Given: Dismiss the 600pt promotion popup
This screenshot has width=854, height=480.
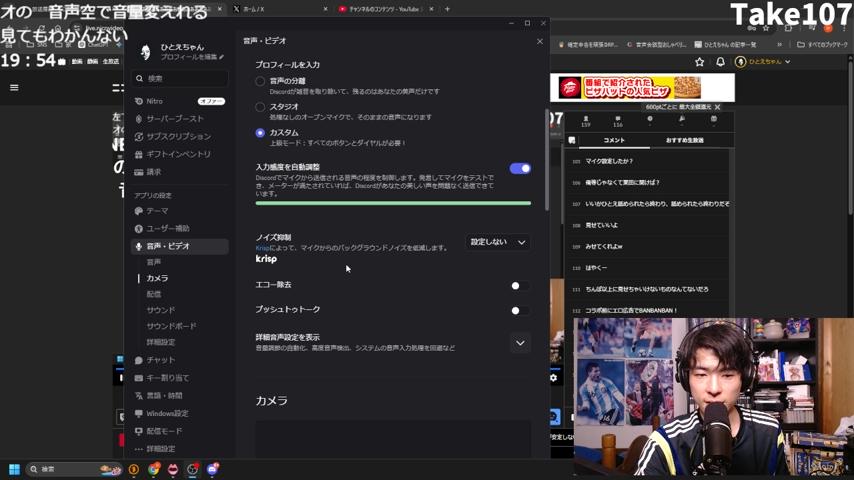Looking at the screenshot, I should [x=717, y=107].
